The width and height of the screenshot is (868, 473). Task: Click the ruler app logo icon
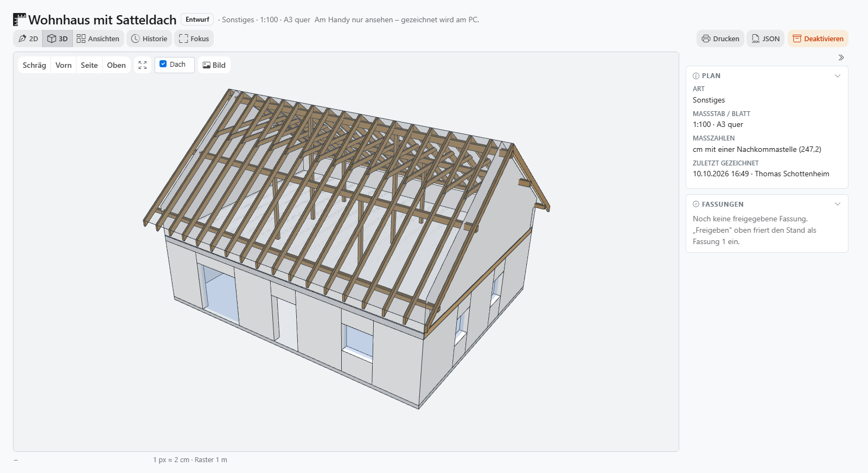[x=20, y=20]
